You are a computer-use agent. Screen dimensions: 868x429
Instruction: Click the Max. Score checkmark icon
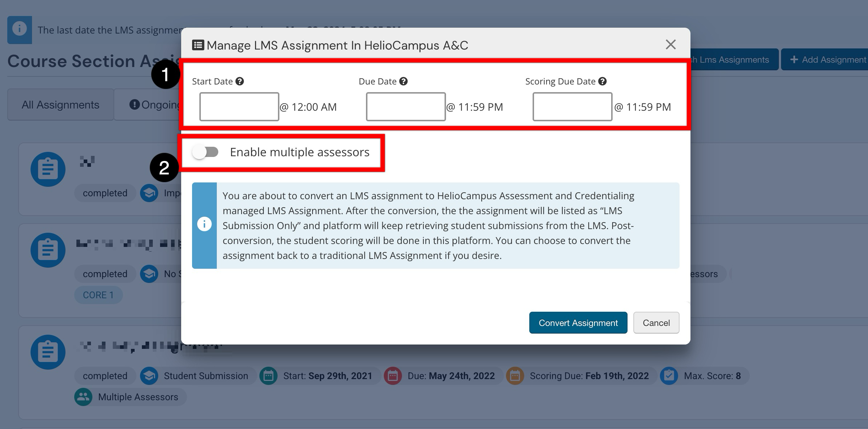click(x=669, y=376)
